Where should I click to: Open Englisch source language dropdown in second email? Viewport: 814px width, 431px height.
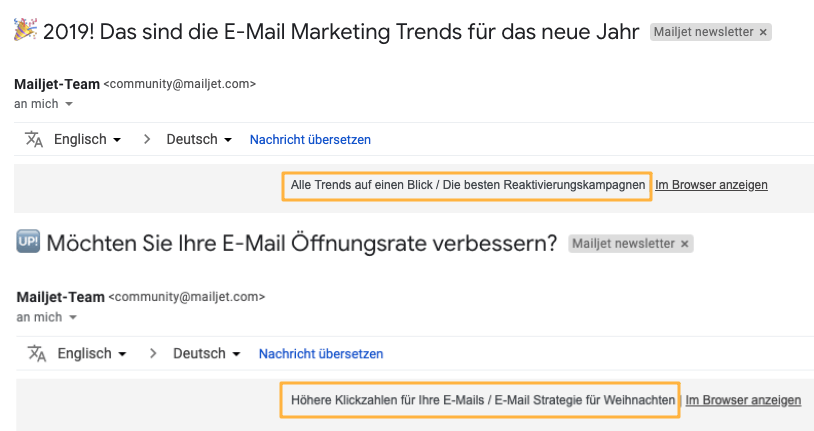(92, 354)
